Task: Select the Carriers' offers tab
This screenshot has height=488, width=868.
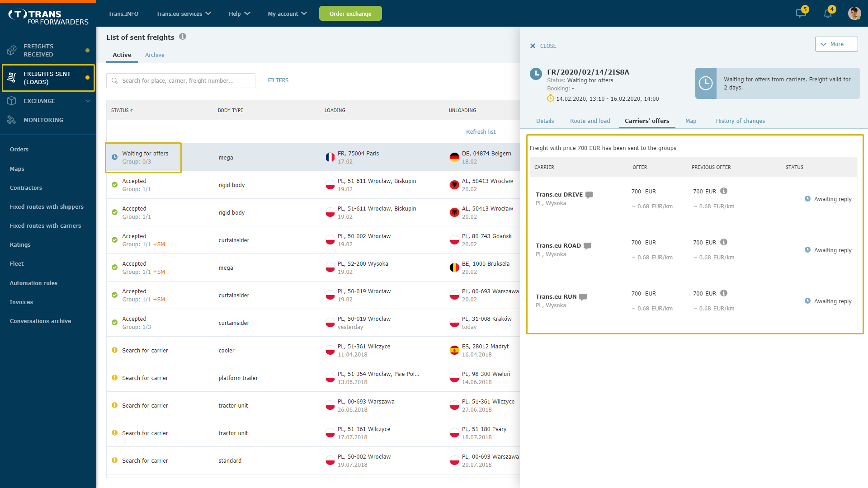Action: pos(647,121)
